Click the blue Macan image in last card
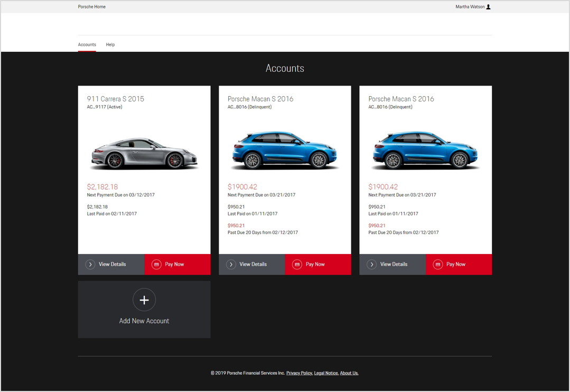This screenshot has width=570, height=392. [x=425, y=151]
